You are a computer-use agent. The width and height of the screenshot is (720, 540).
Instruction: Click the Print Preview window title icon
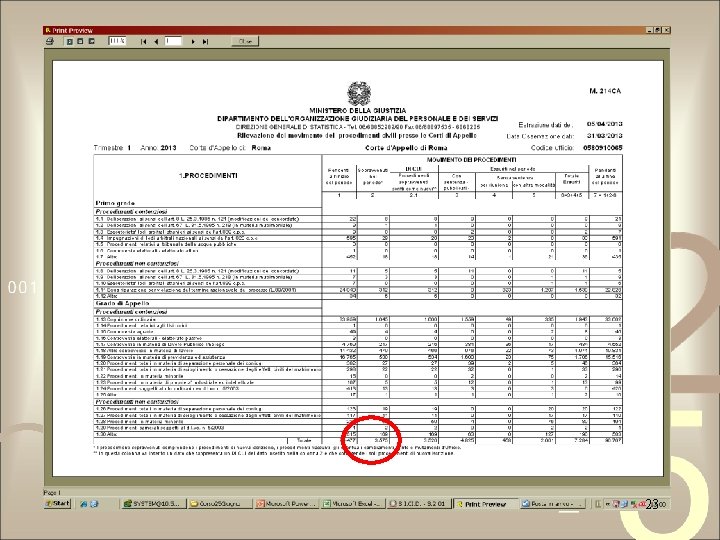47,30
